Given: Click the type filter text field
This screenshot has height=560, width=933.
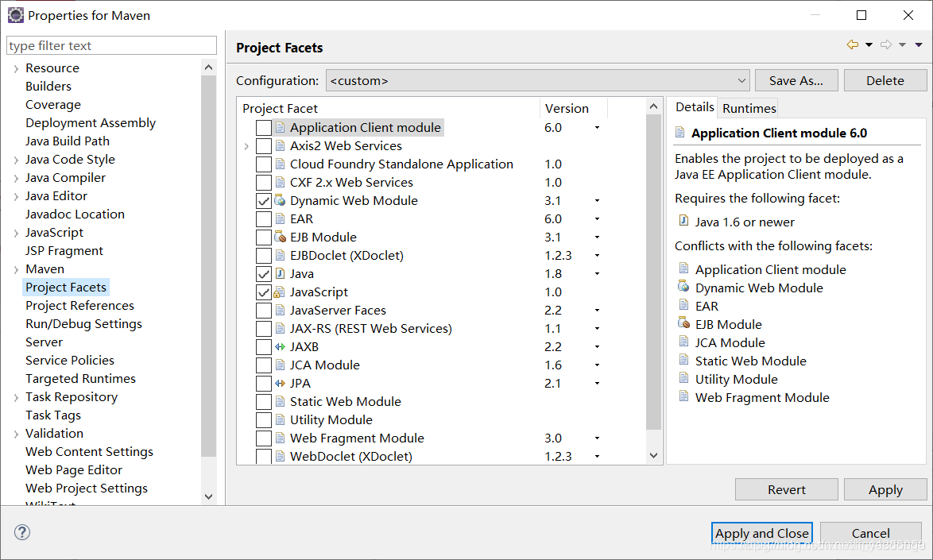Looking at the screenshot, I should coord(111,45).
